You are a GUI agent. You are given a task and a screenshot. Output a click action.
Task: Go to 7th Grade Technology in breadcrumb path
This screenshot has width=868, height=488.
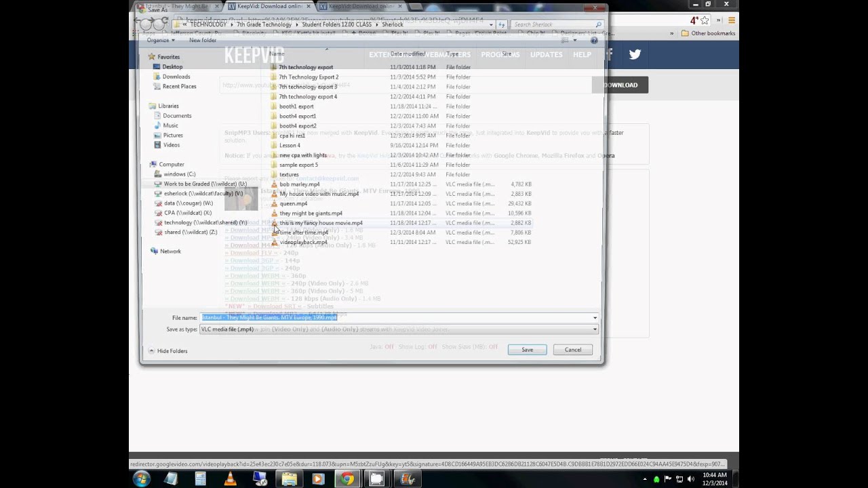point(264,24)
